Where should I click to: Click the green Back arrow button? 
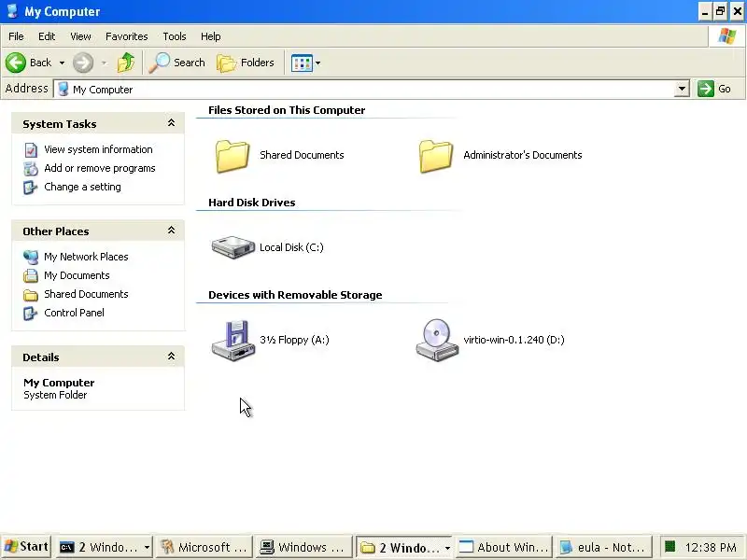[x=16, y=63]
